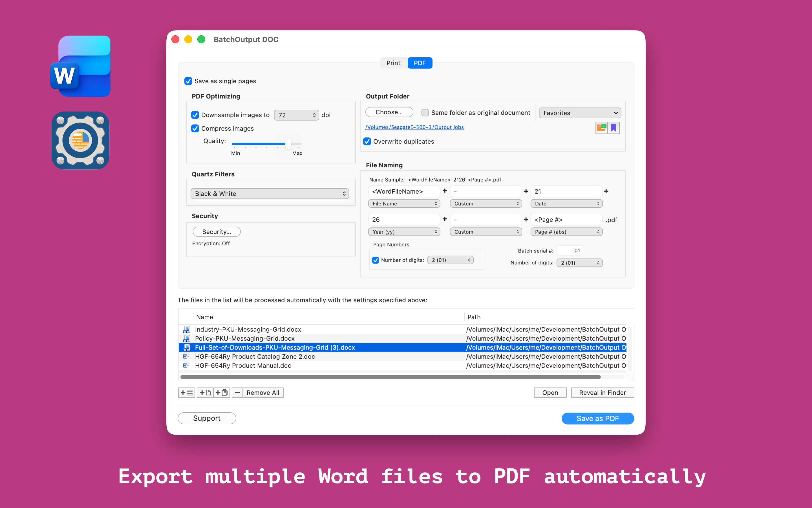Screen dimensions: 812x508
Task: Click the Open button
Action: tap(550, 392)
